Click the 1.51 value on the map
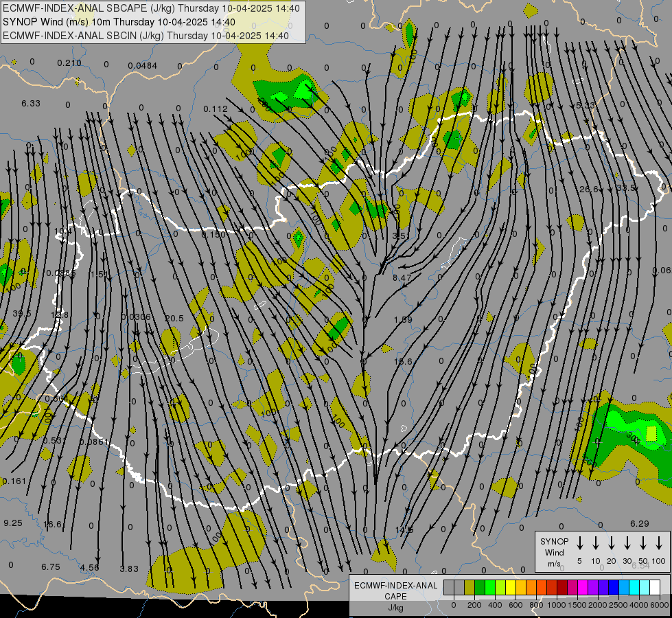This screenshot has width=672, height=618. coord(98,274)
